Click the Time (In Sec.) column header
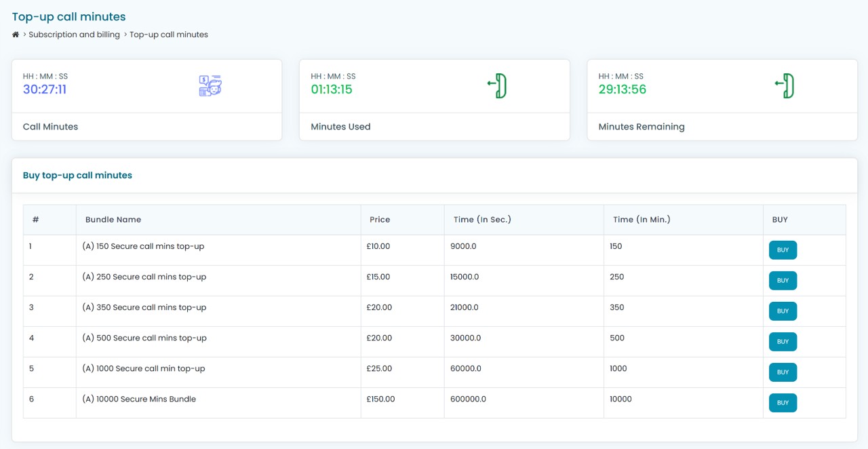The image size is (868, 449). coord(482,220)
